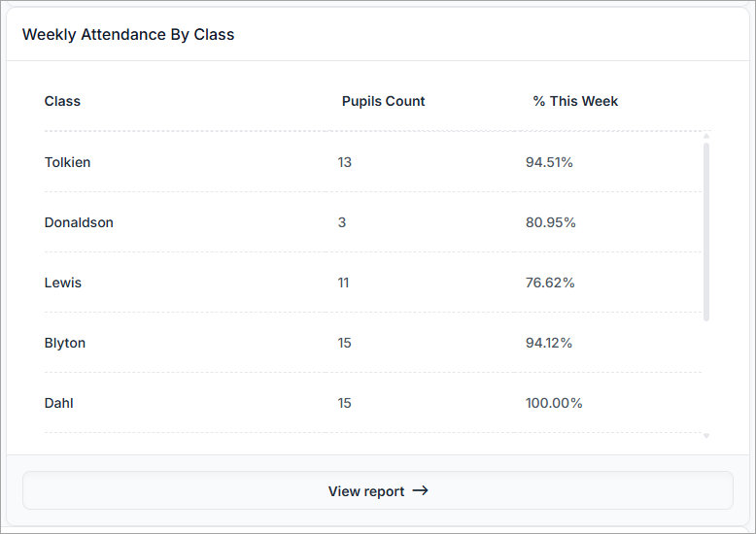Open the View report button
756x534 pixels.
pos(377,491)
